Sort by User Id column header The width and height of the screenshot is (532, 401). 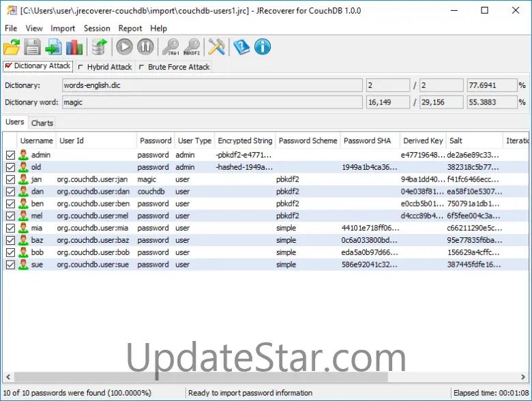click(x=96, y=140)
